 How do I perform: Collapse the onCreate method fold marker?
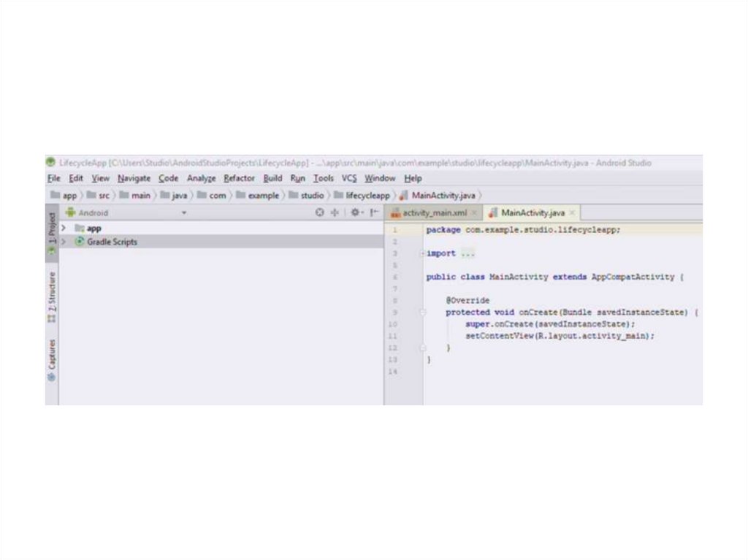423,312
